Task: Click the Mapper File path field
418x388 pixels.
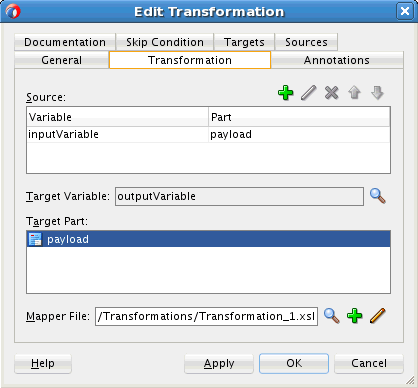Action: [206, 316]
